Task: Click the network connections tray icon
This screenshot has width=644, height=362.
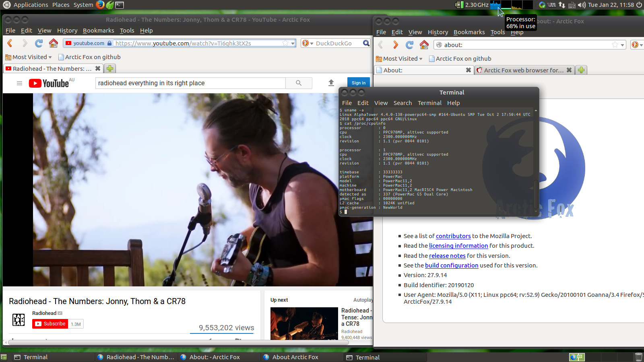Action: tap(562, 5)
